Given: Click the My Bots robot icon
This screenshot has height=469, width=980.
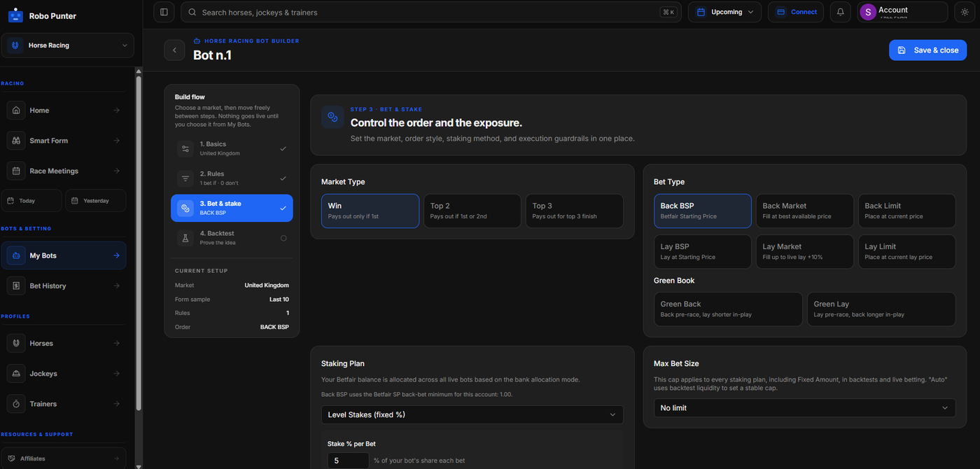Looking at the screenshot, I should tap(17, 255).
